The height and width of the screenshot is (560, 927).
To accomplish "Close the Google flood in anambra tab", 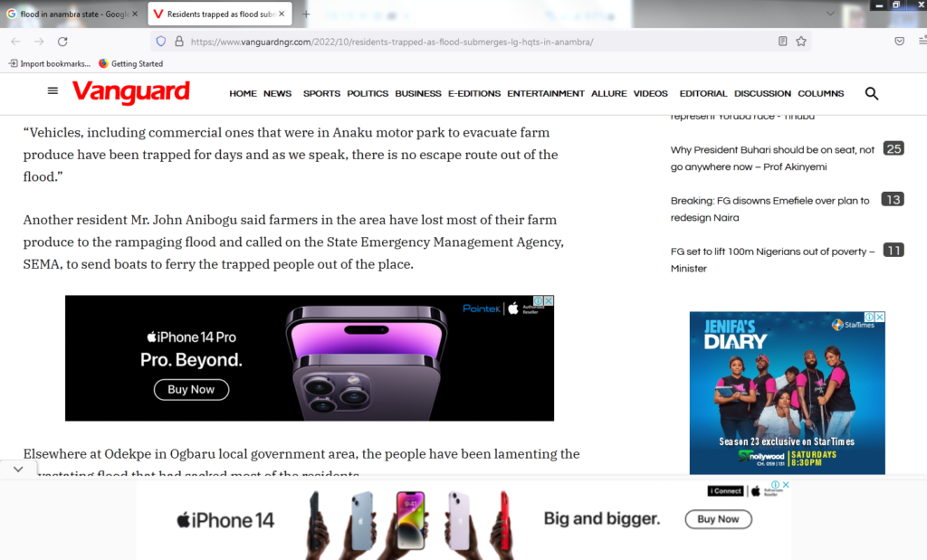I will tap(135, 14).
